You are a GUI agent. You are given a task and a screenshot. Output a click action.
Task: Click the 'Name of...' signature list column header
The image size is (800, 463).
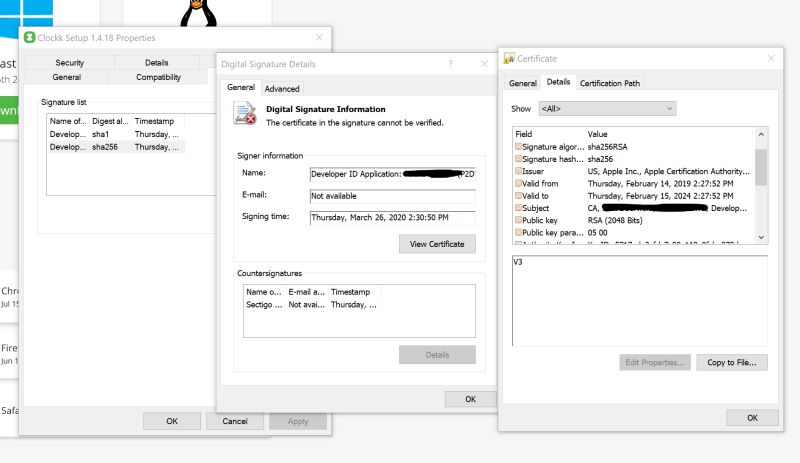tap(68, 121)
